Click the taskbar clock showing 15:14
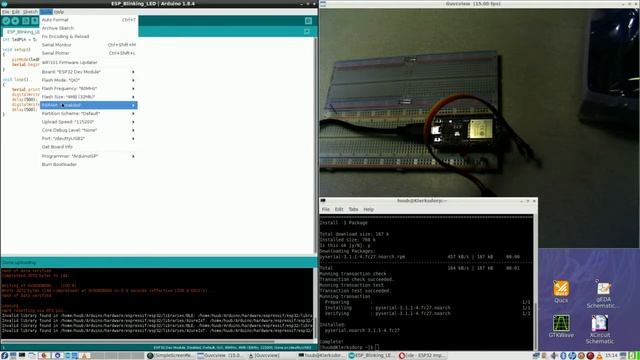This screenshot has width=640, height=360. 611,356
